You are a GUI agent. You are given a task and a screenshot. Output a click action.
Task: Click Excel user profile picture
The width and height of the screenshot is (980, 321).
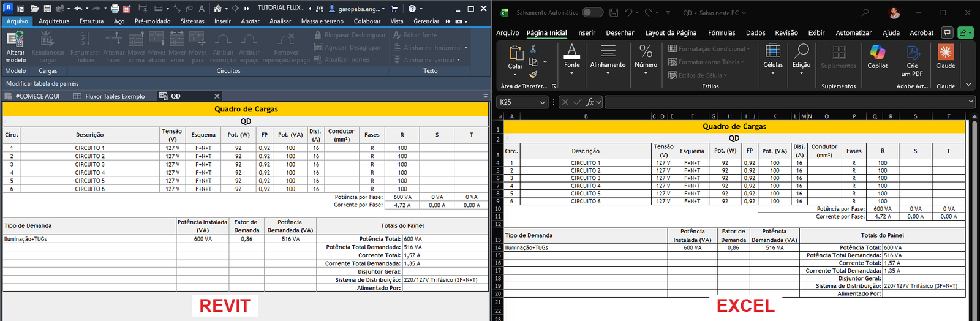point(895,12)
